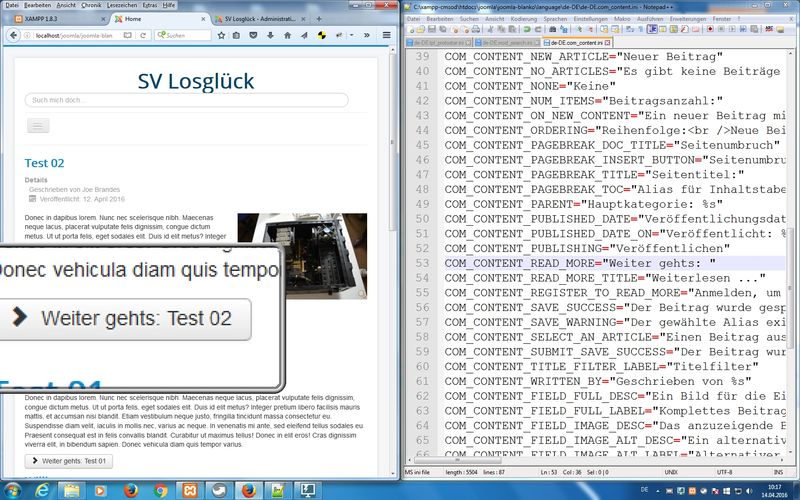Open Chrome from taskbar
800x500 pixels.
click(x=161, y=490)
